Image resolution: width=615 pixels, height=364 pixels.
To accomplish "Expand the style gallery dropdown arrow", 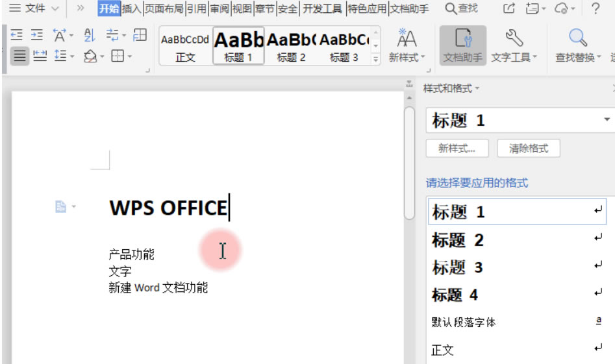I will point(375,59).
